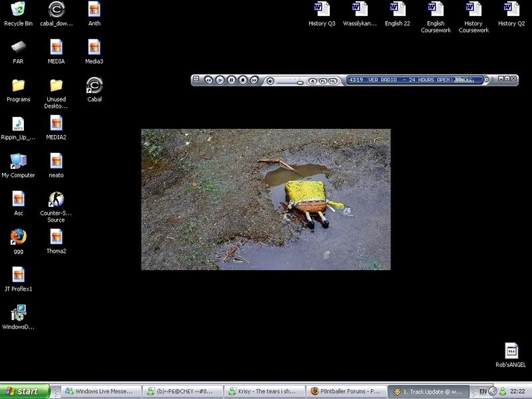Select the WindowsD... installer icon
Image resolution: width=532 pixels, height=399 pixels.
(19, 318)
